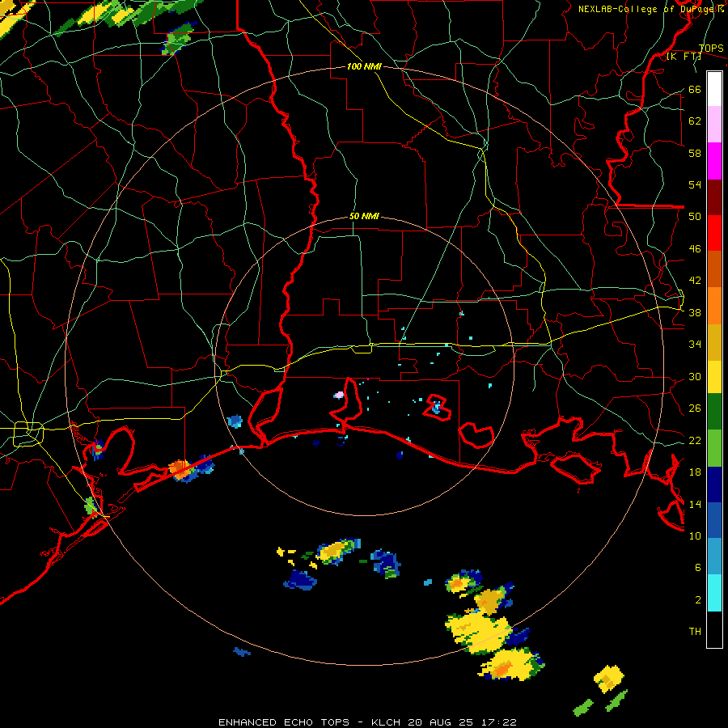Click legend value 30

695,376
